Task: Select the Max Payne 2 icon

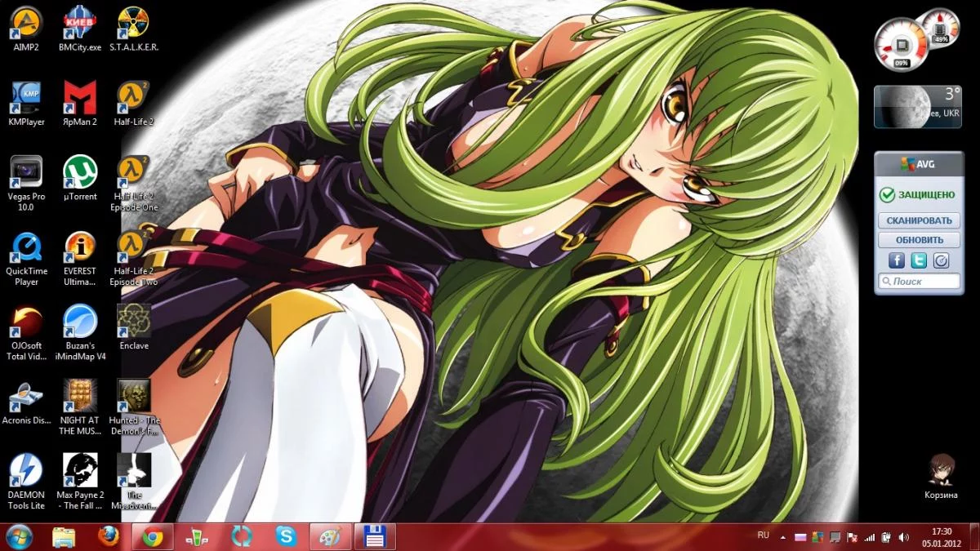Action: click(80, 482)
